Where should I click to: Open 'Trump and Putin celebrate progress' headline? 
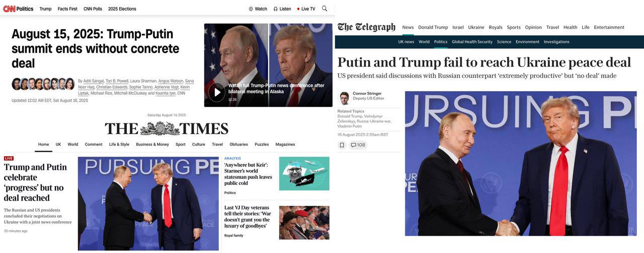click(35, 182)
